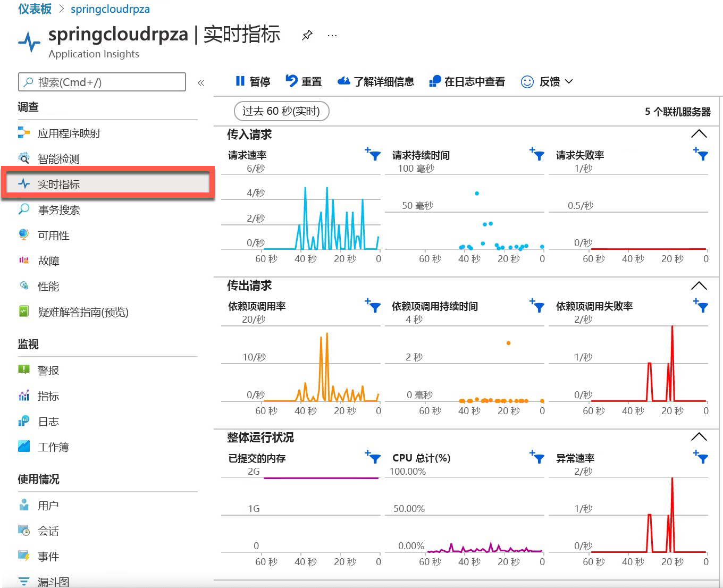723x588 pixels.
Task: Open the 反馈 feedback dropdown
Action: 547,81
